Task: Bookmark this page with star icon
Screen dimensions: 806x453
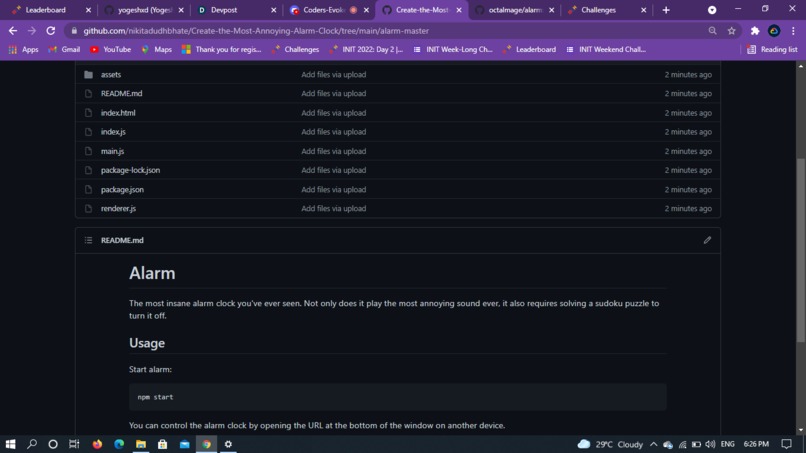Action: coord(731,31)
